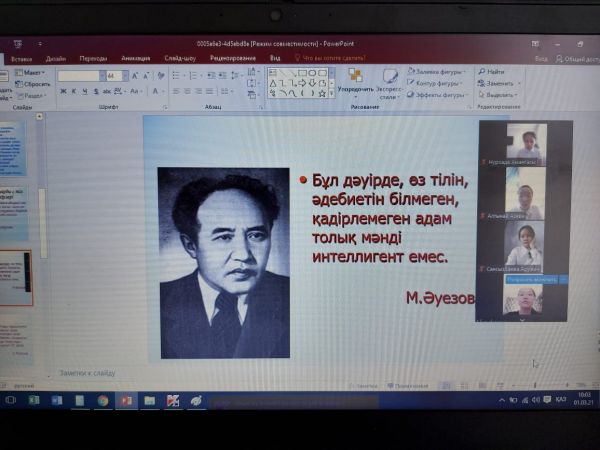The height and width of the screenshot is (450, 600).
Task: Click Найти search icon in ribbon
Action: 495,72
